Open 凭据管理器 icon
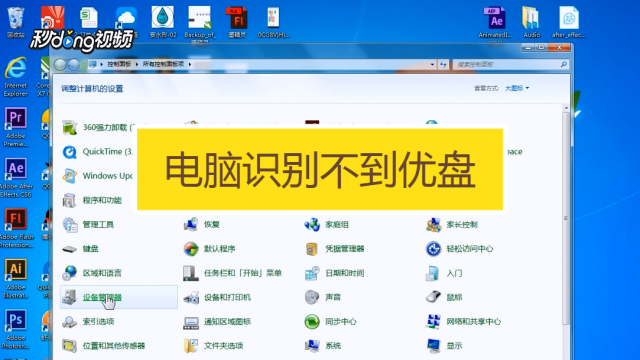Image resolution: width=640 pixels, height=360 pixels. tap(312, 249)
